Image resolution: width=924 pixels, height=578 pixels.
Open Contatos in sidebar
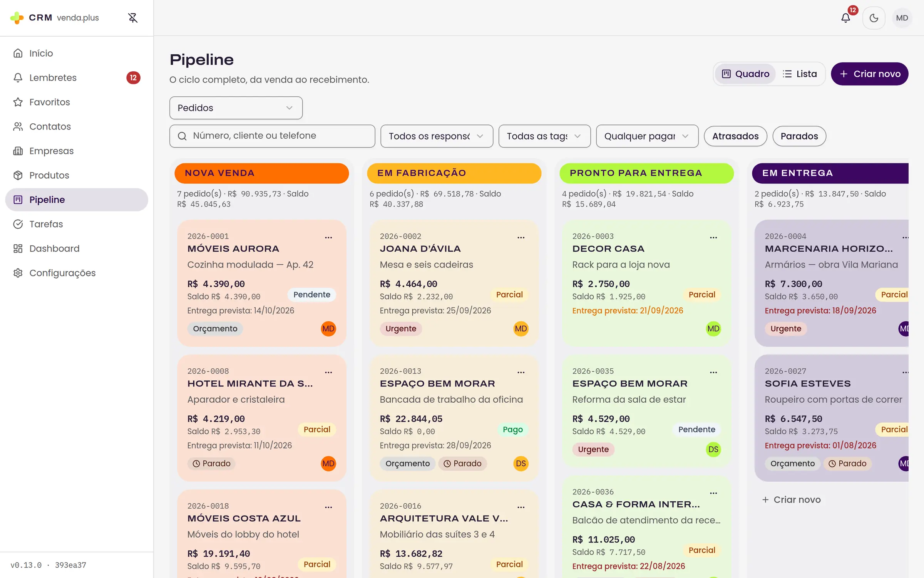point(77,126)
